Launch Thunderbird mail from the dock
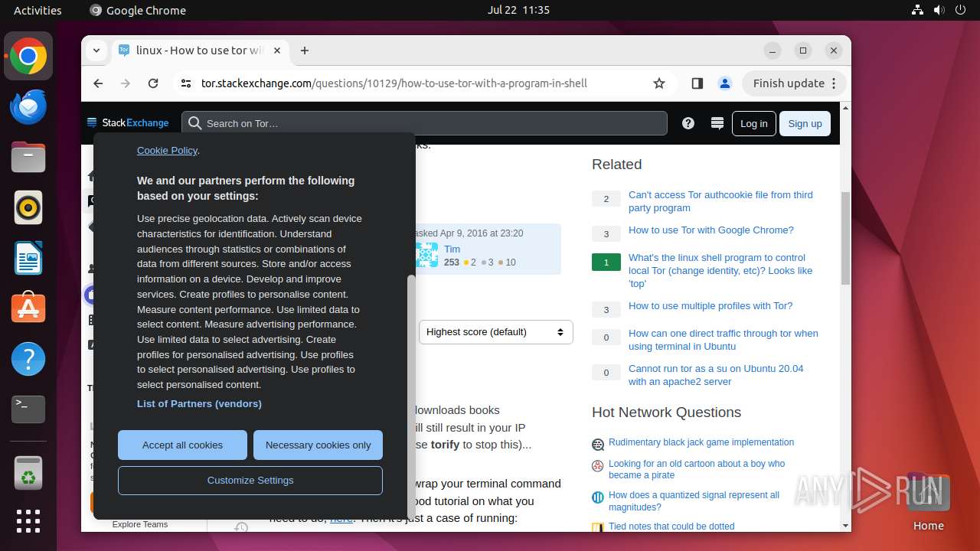Viewport: 980px width, 551px height. 28,106
